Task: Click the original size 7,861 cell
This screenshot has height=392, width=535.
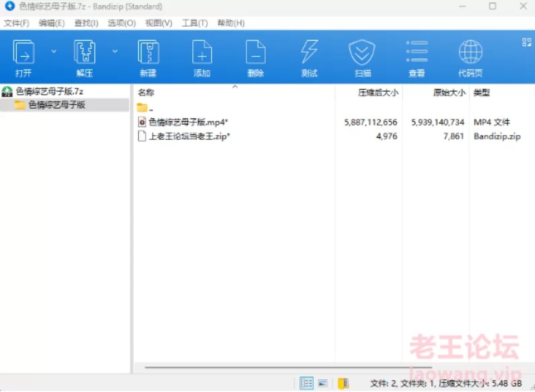Action: point(454,136)
